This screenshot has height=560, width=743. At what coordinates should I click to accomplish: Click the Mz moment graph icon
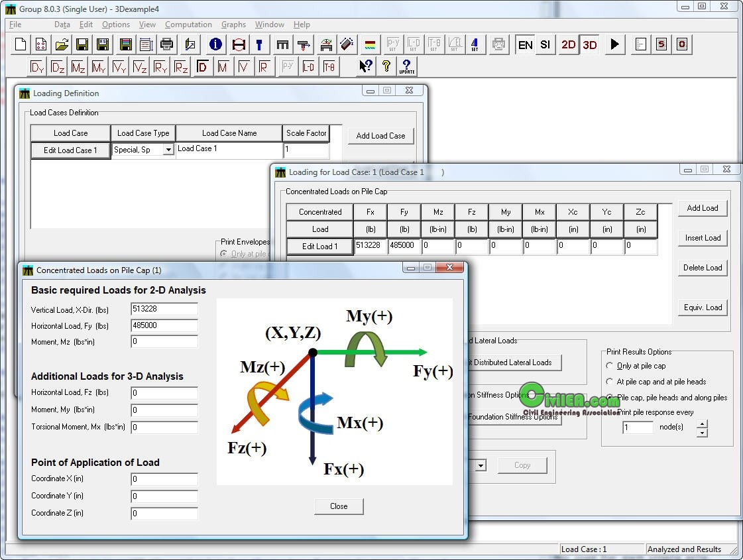(x=78, y=68)
